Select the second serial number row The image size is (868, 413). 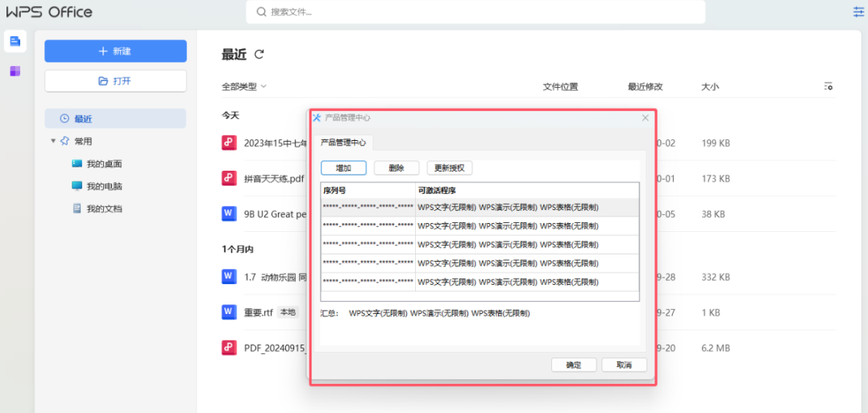(x=480, y=225)
